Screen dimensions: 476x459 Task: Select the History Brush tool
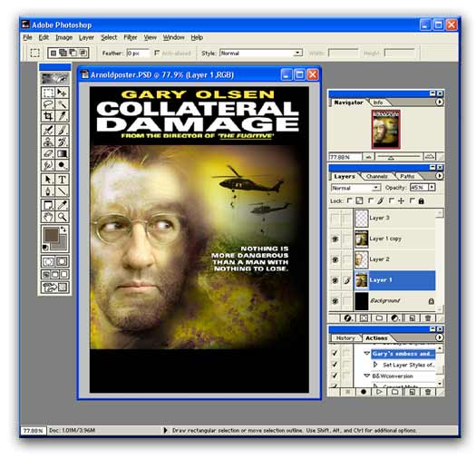(x=63, y=142)
